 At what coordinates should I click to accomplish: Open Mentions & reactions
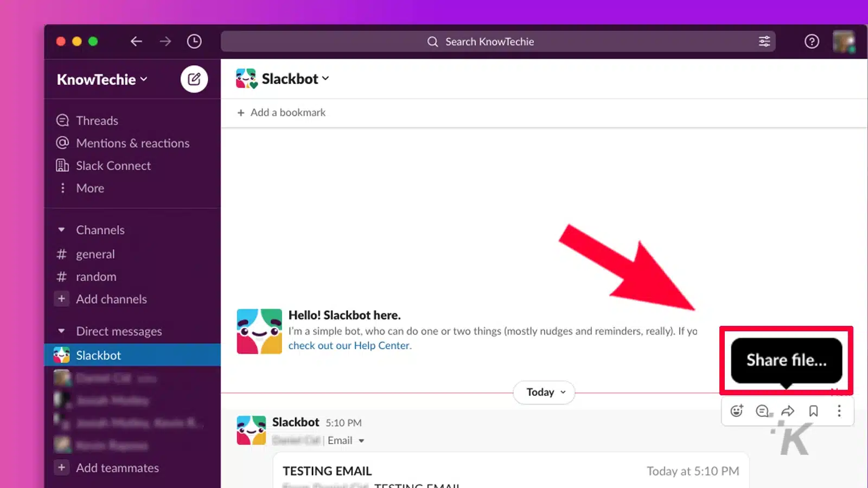(x=132, y=143)
